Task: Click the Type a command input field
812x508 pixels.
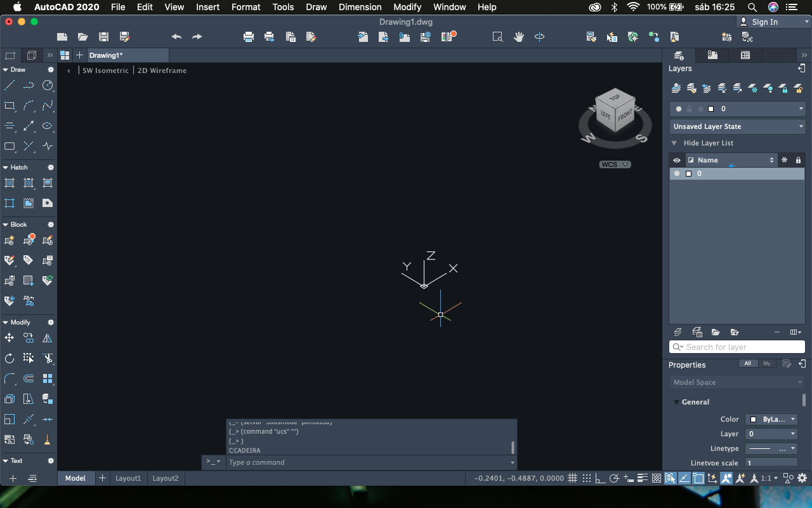Action: point(371,462)
